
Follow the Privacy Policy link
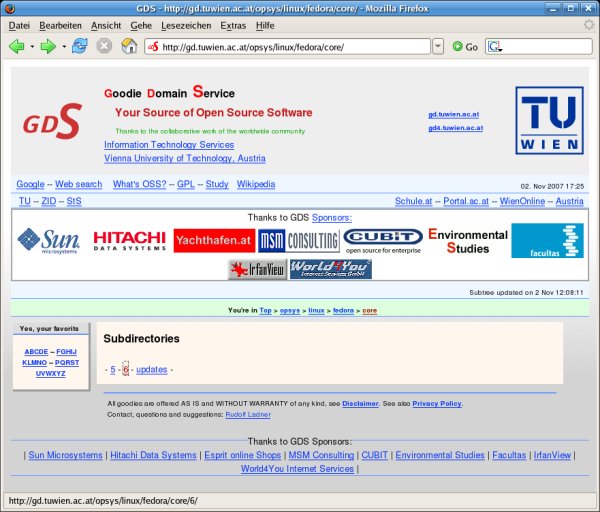(437, 403)
